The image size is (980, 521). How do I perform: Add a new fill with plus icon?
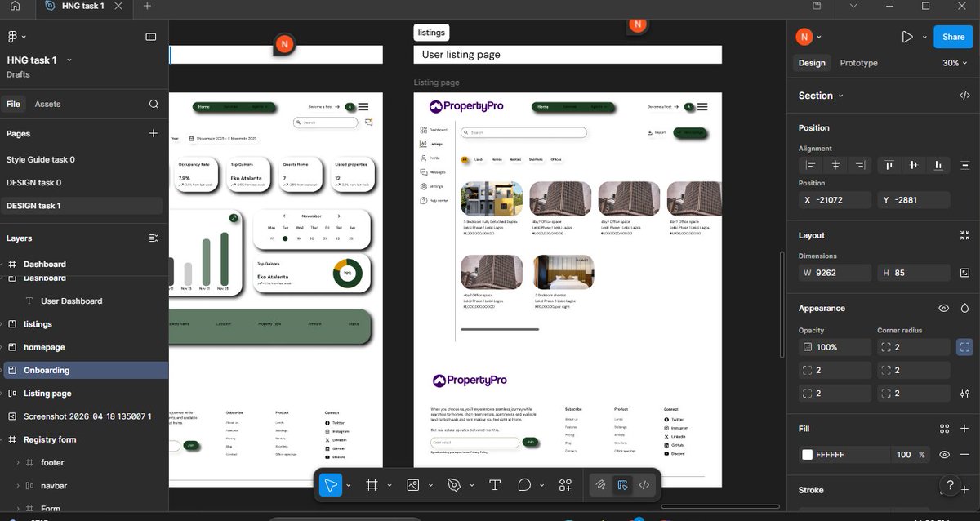pyautogui.click(x=964, y=429)
